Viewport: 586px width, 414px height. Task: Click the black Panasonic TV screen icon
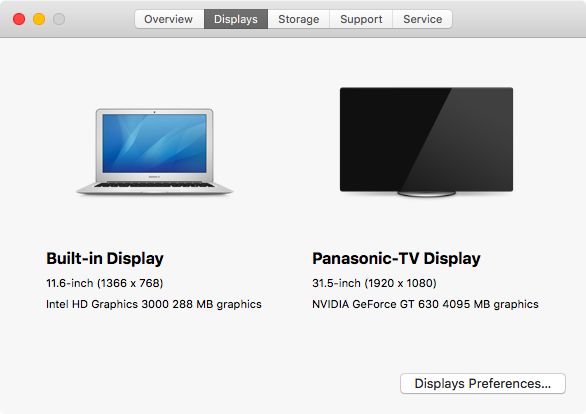426,139
